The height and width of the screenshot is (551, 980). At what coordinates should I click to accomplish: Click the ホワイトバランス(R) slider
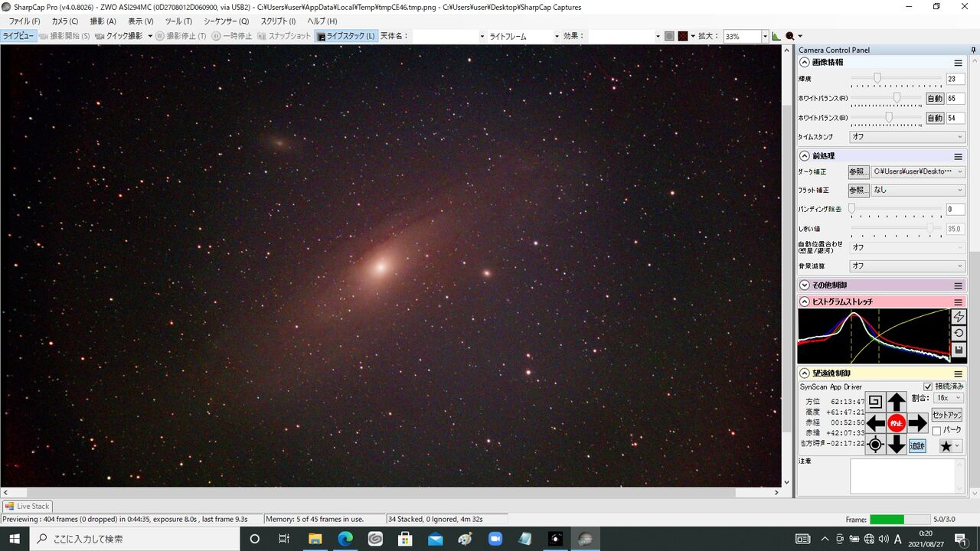pyautogui.click(x=887, y=98)
